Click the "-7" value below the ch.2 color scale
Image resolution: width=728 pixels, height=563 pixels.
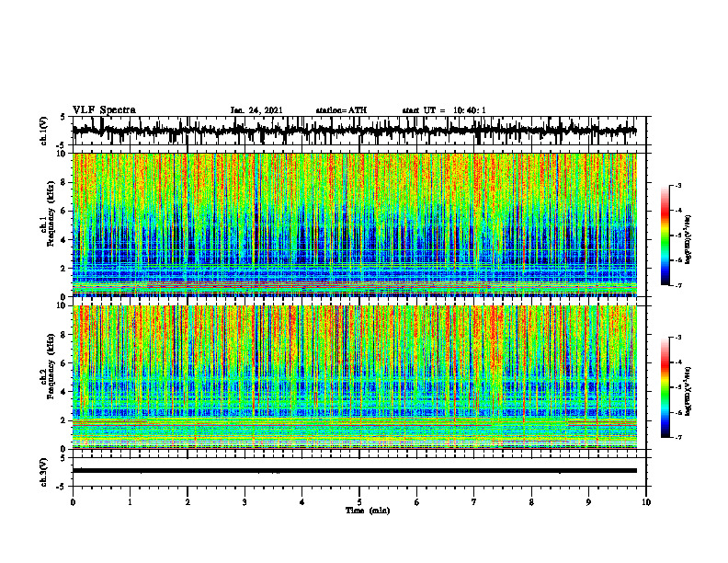pyautogui.click(x=678, y=438)
